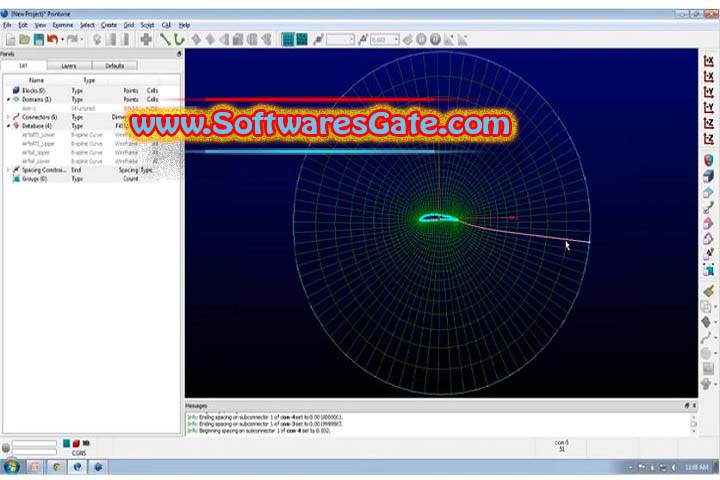The image size is (720, 480).
Task: Click the light bulb toolbar icon
Action: point(96,40)
